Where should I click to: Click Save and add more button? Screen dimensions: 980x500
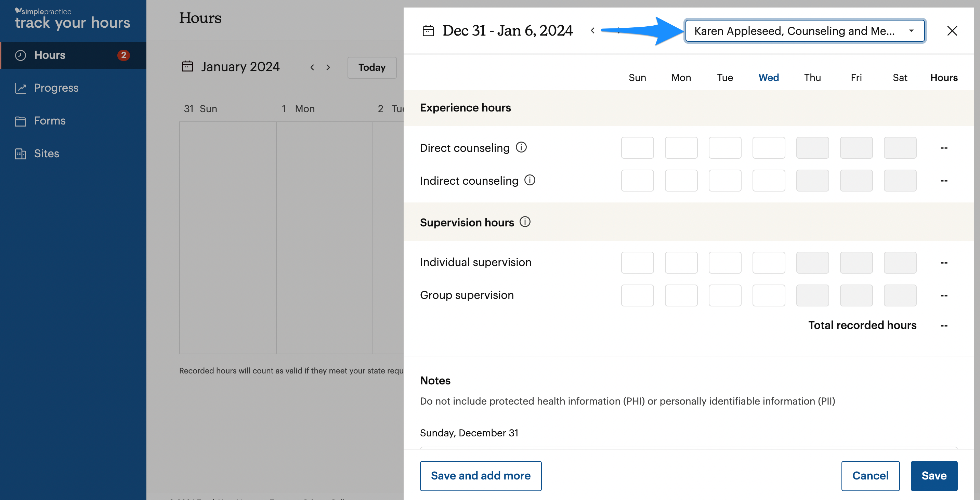480,476
